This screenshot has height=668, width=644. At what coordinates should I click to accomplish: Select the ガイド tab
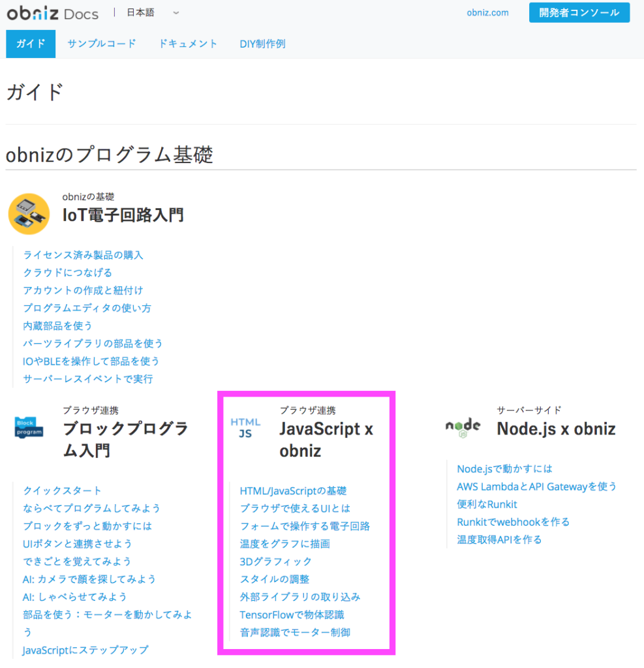coord(31,44)
